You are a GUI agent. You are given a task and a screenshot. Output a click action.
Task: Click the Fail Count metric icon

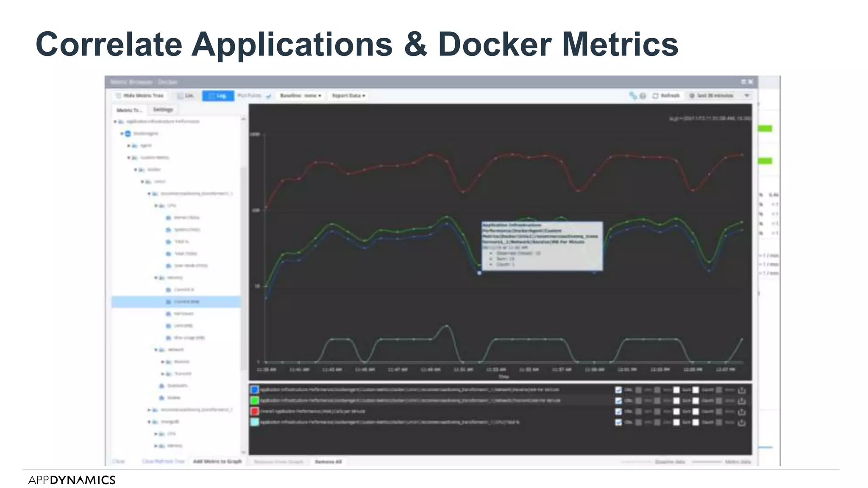click(168, 314)
